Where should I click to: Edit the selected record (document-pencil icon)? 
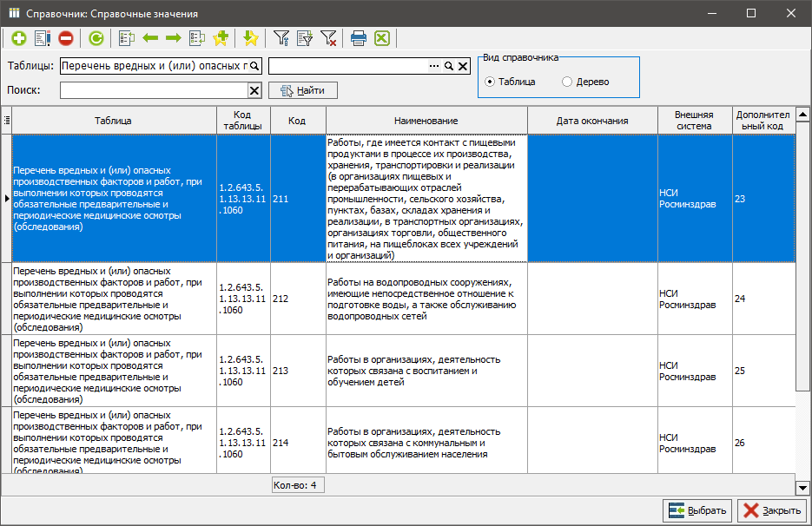pyautogui.click(x=43, y=38)
